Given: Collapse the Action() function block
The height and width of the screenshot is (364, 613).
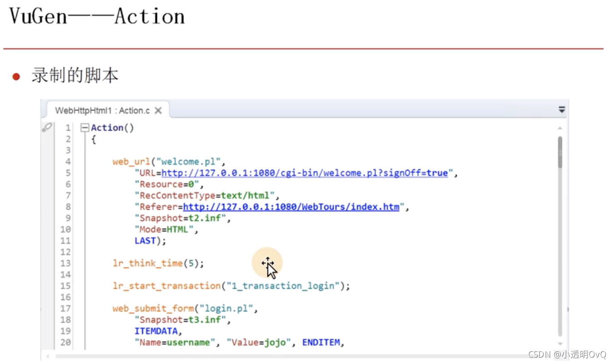Looking at the screenshot, I should (84, 128).
